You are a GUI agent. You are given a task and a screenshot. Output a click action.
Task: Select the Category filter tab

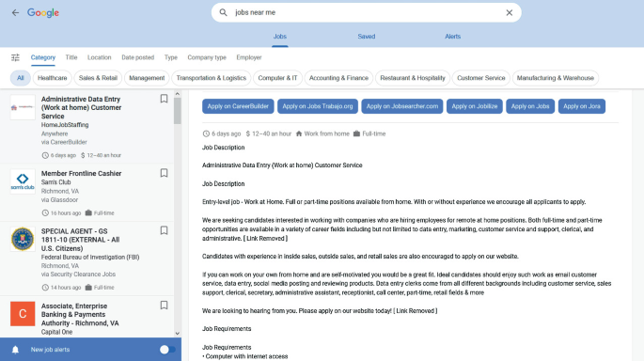(x=42, y=57)
